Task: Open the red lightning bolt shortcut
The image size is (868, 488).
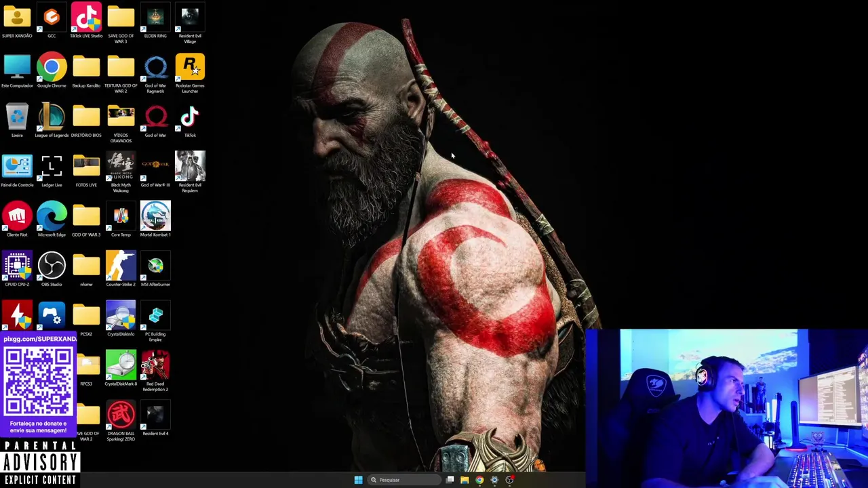Action: [x=17, y=316]
